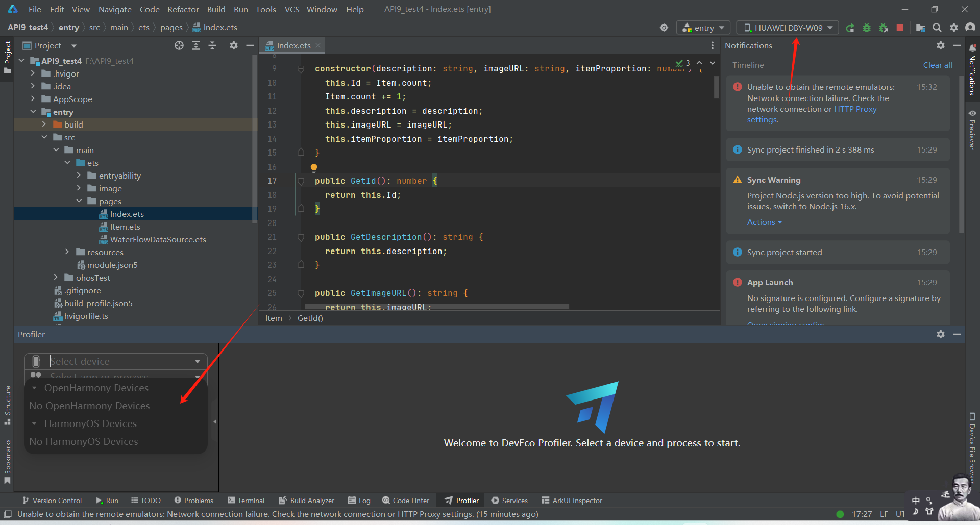The width and height of the screenshot is (980, 525).
Task: Open IDE settings gear in top toolbar
Action: coord(954,28)
